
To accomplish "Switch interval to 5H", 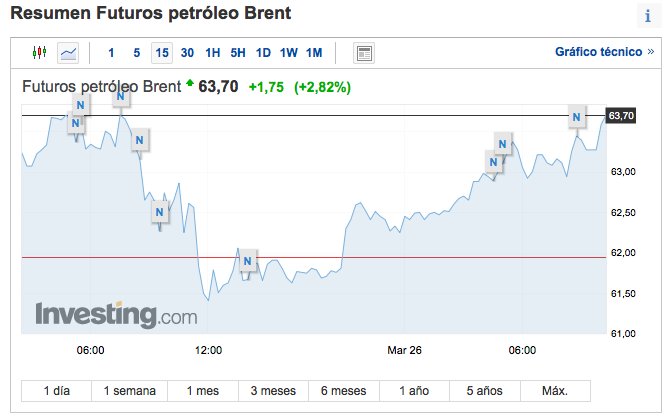I will point(238,52).
